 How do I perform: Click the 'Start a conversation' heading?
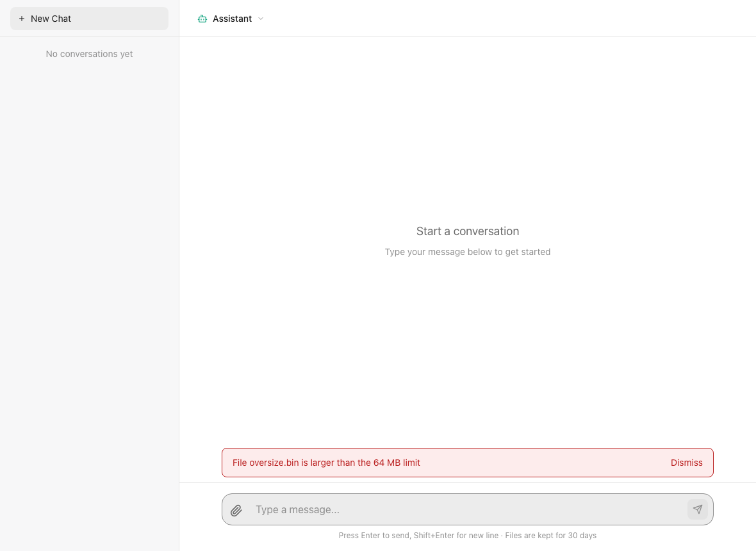coord(467,231)
